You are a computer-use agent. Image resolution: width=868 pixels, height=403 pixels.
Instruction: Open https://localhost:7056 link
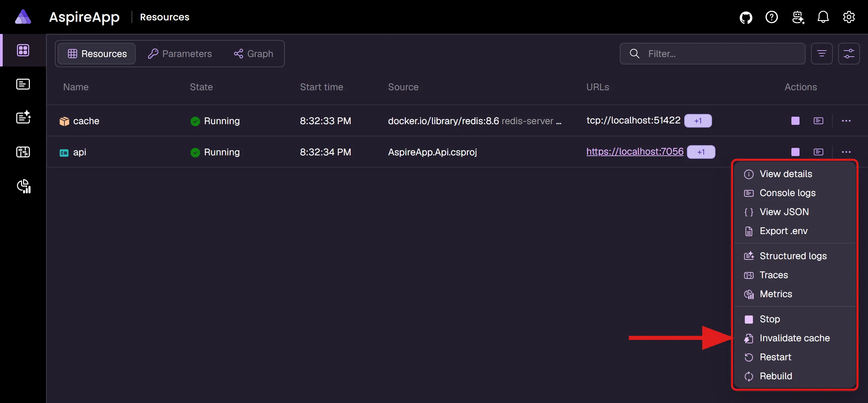point(635,152)
